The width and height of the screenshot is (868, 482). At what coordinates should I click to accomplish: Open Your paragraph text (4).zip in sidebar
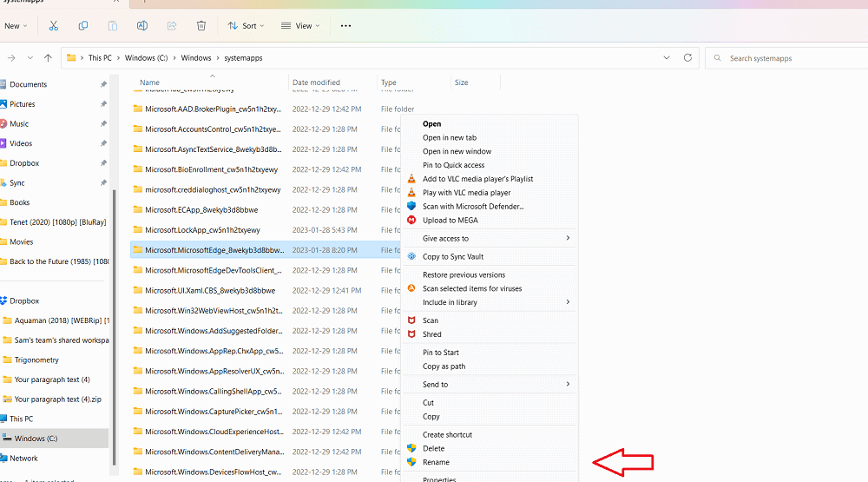(57, 399)
